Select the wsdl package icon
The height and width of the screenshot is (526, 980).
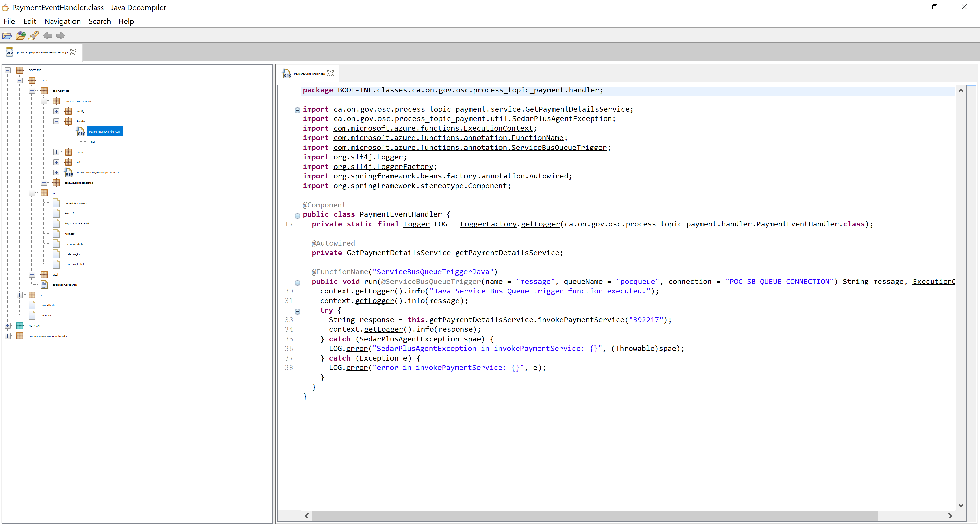coord(44,275)
